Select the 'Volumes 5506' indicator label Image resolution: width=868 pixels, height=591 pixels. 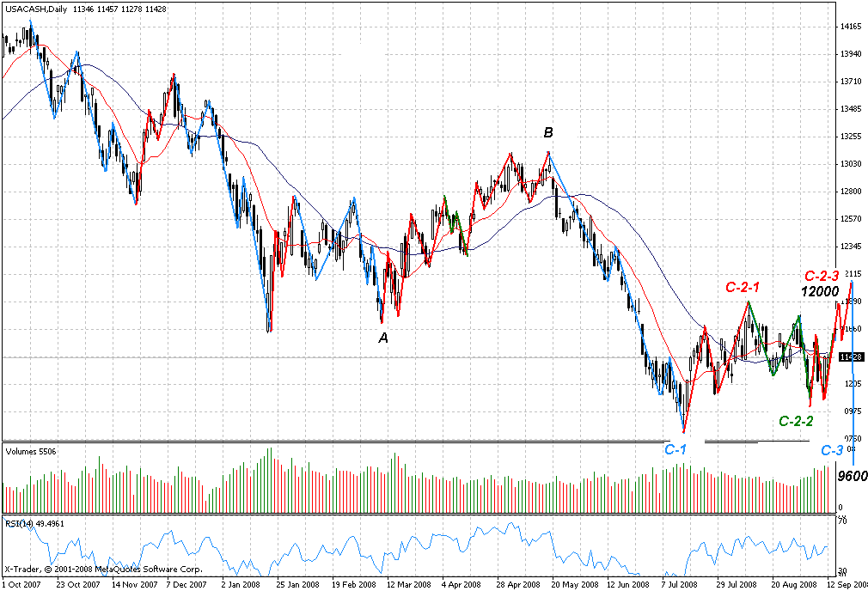29,450
